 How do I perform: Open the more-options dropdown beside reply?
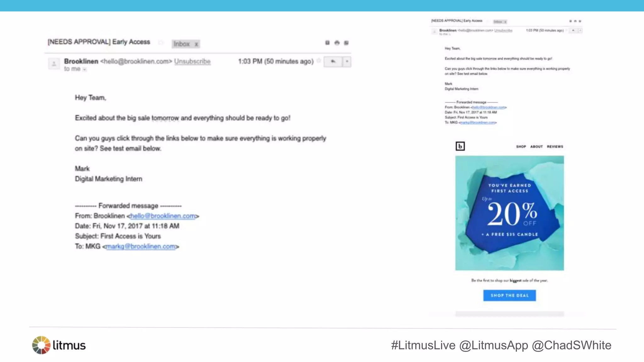click(x=347, y=62)
